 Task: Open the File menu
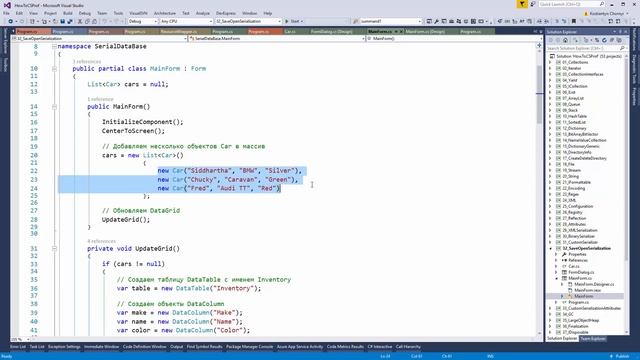pyautogui.click(x=6, y=13)
